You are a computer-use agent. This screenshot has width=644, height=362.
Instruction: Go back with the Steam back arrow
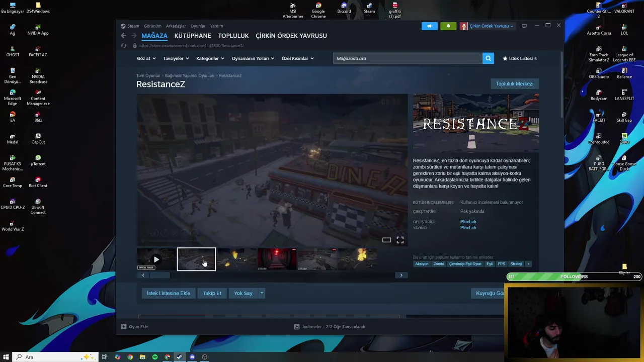click(x=123, y=36)
